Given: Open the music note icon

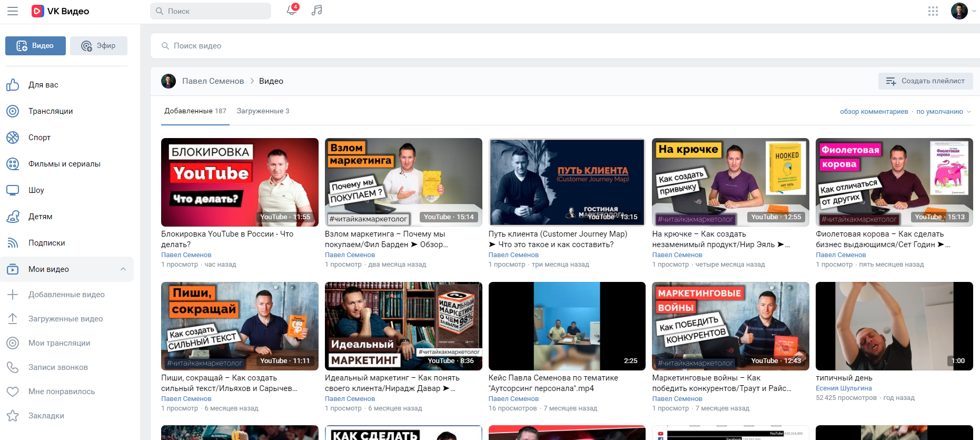Looking at the screenshot, I should [x=316, y=11].
